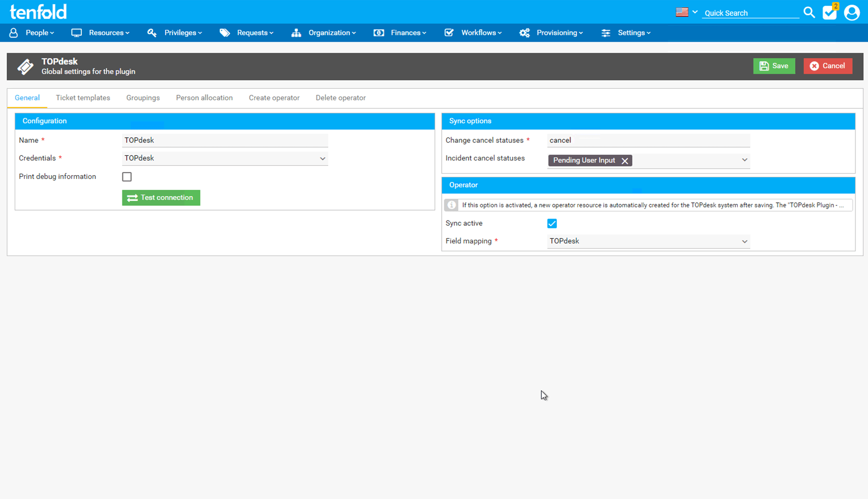Click the TOPdesk plugin ticket icon in header

pos(25,66)
